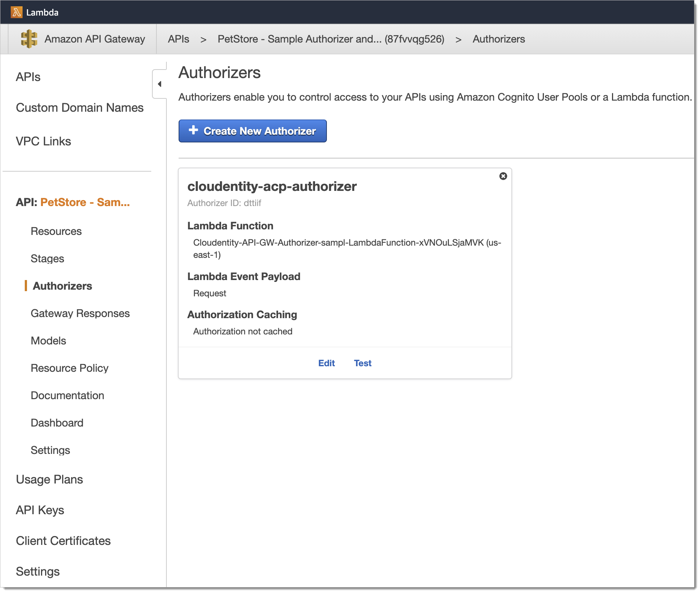Click Create New Authorizer button

(x=253, y=131)
